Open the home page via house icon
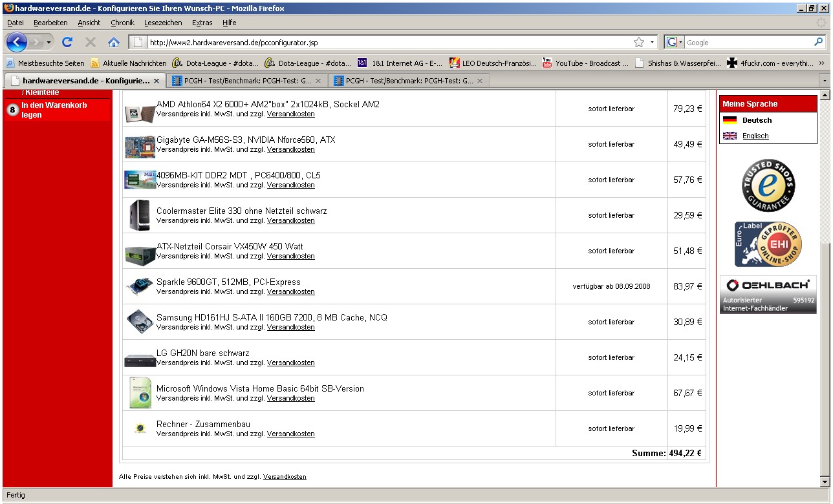The width and height of the screenshot is (833, 504). (114, 43)
